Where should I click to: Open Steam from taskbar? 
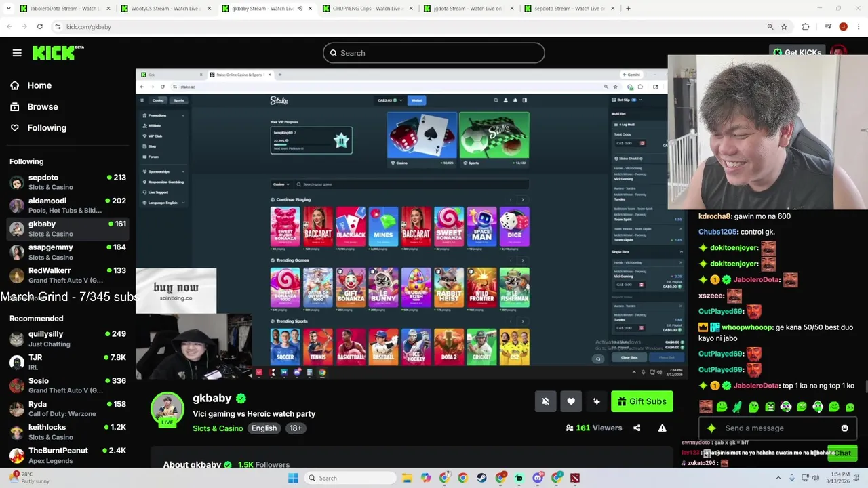pos(481,478)
